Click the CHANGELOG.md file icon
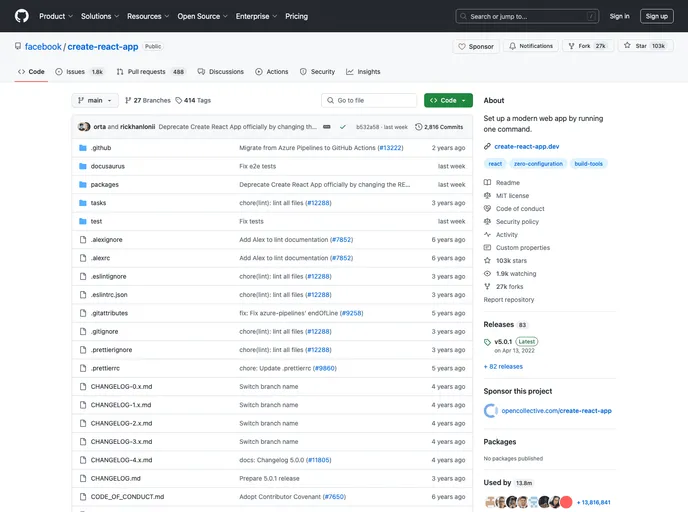 (x=82, y=479)
